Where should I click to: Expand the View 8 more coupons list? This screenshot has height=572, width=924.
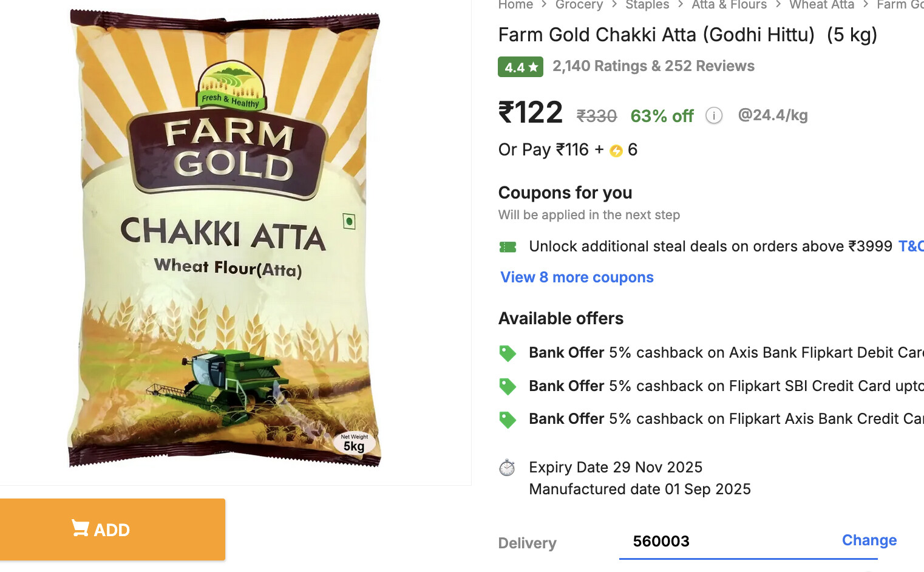[x=577, y=277]
